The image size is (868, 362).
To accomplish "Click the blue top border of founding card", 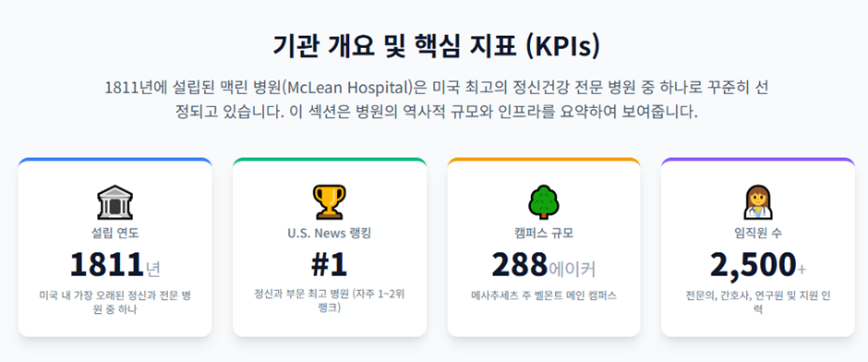I will pyautogui.click(x=115, y=160).
